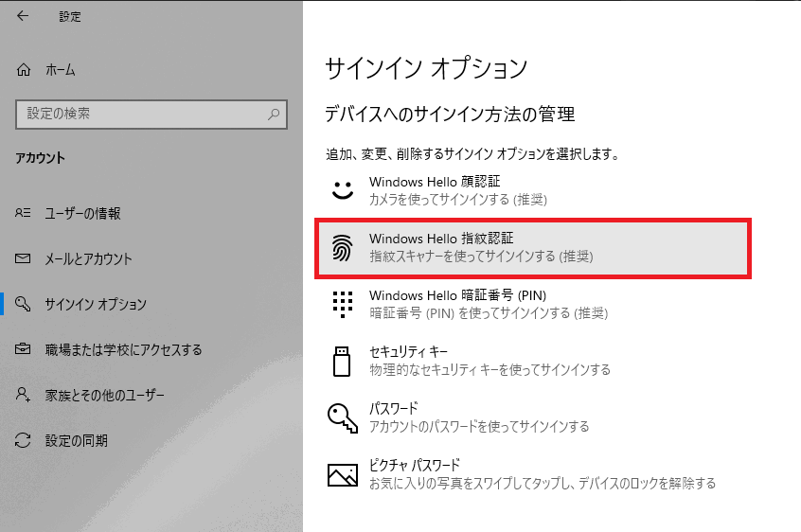Expand Windows Hello 指紋認証 option
The image size is (801, 532).
pos(533,248)
